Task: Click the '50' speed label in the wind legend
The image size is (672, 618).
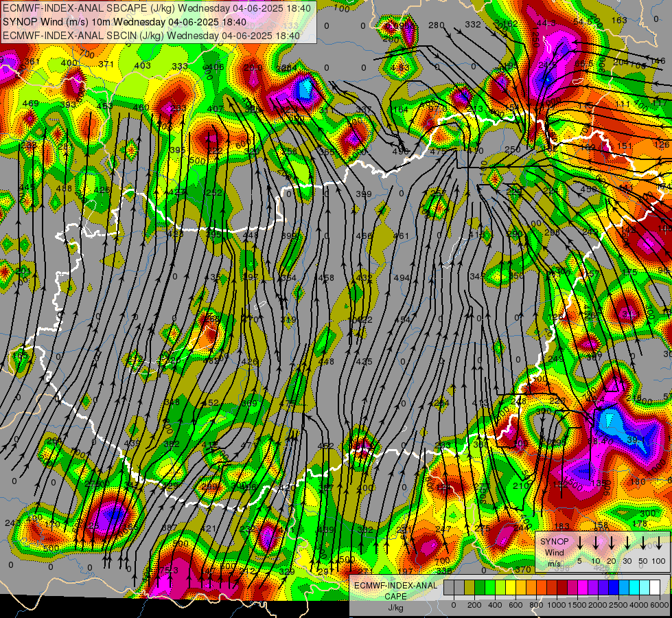Action: pyautogui.click(x=643, y=561)
